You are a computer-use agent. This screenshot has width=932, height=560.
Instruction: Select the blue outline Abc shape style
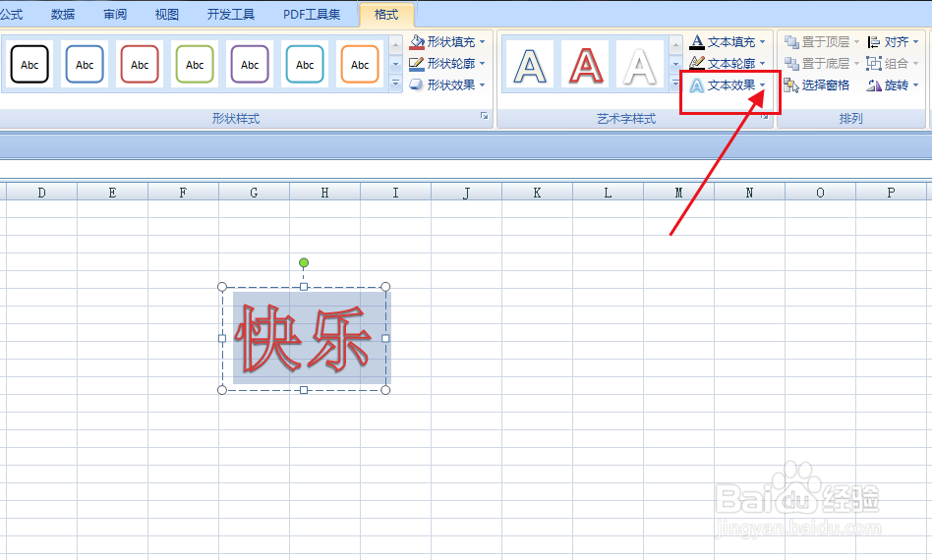pos(85,64)
